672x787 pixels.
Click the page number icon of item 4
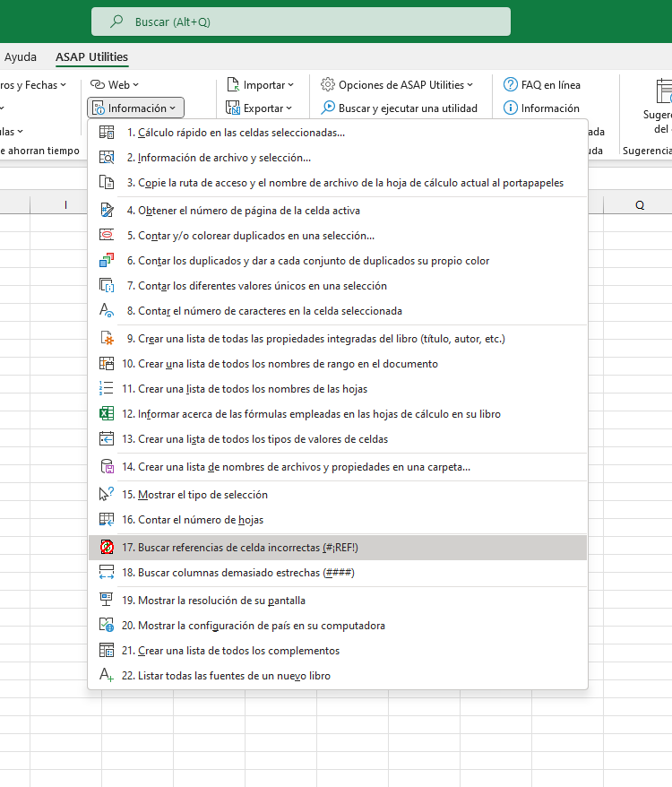[107, 211]
